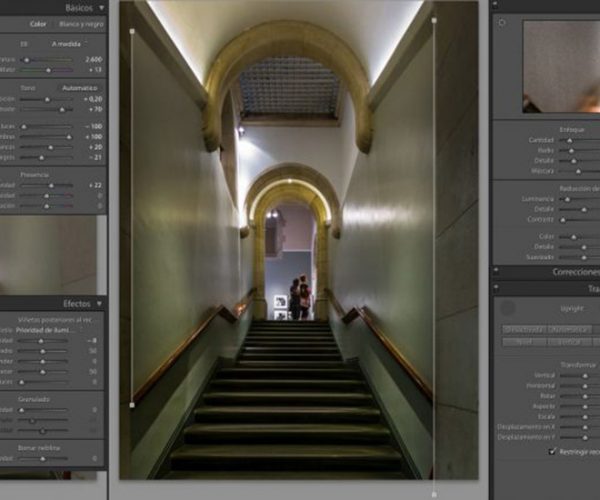Click the Claridad slider handle at +22
This screenshot has height=500, width=600.
click(x=51, y=186)
